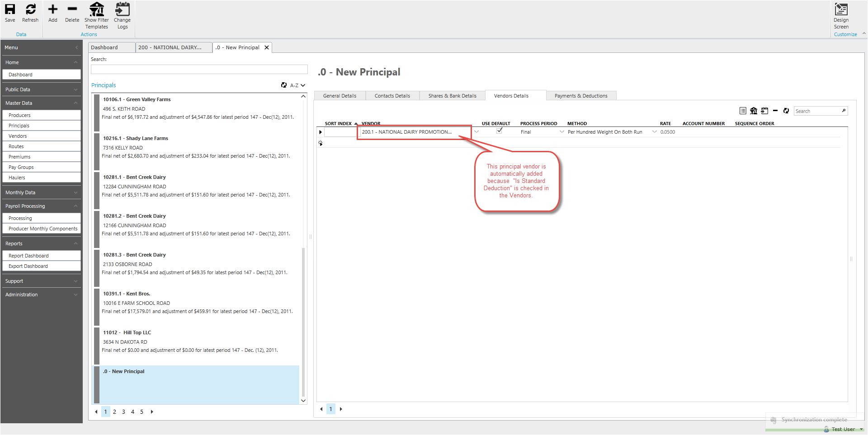
Task: Switch to the Payments & Deductions tab
Action: tap(581, 95)
